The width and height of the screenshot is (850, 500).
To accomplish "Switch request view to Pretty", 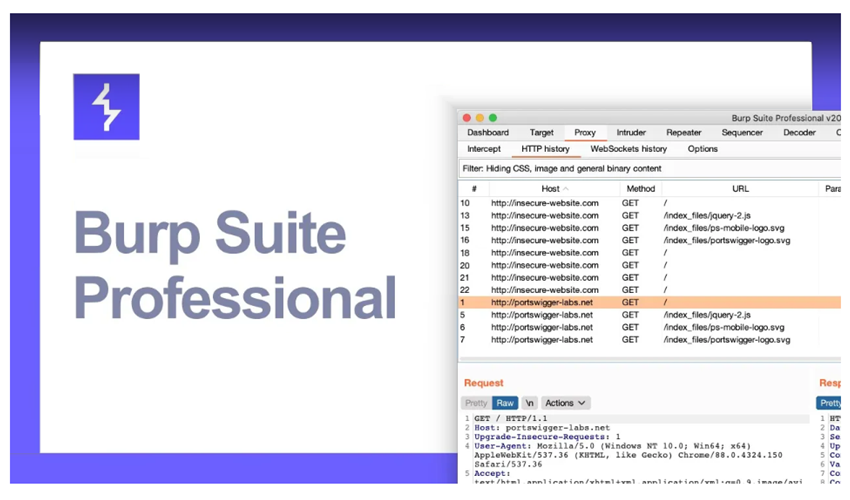I will 476,403.
